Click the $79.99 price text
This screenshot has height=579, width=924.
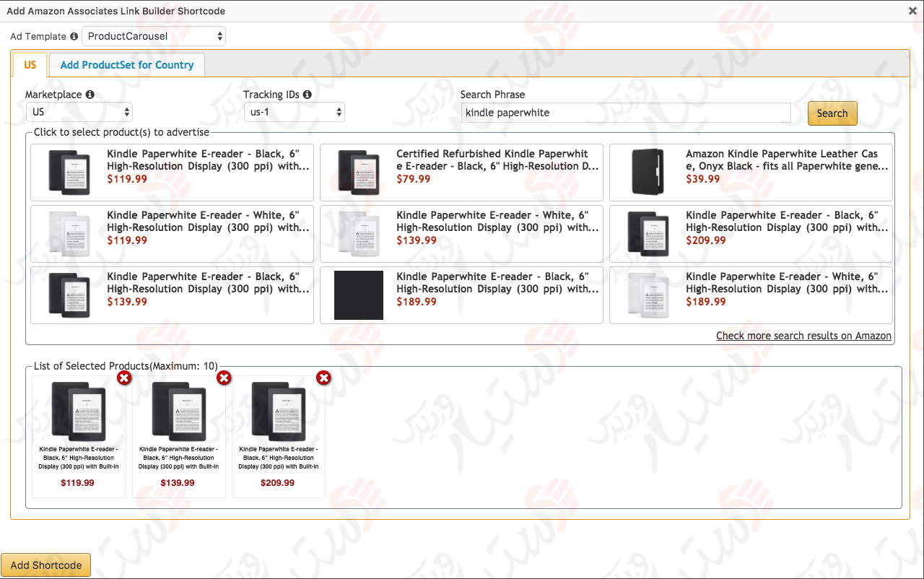[414, 179]
